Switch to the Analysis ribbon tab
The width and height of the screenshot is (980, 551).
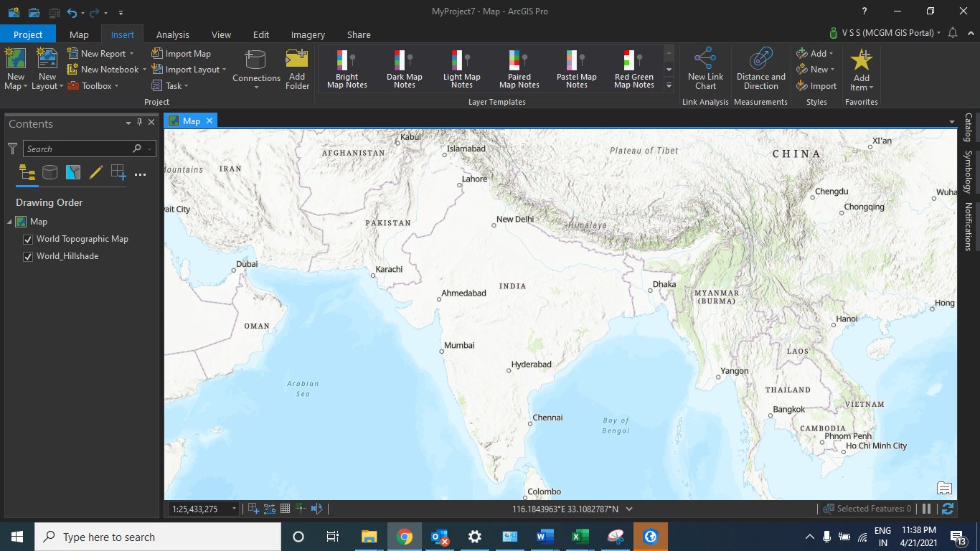tap(172, 34)
